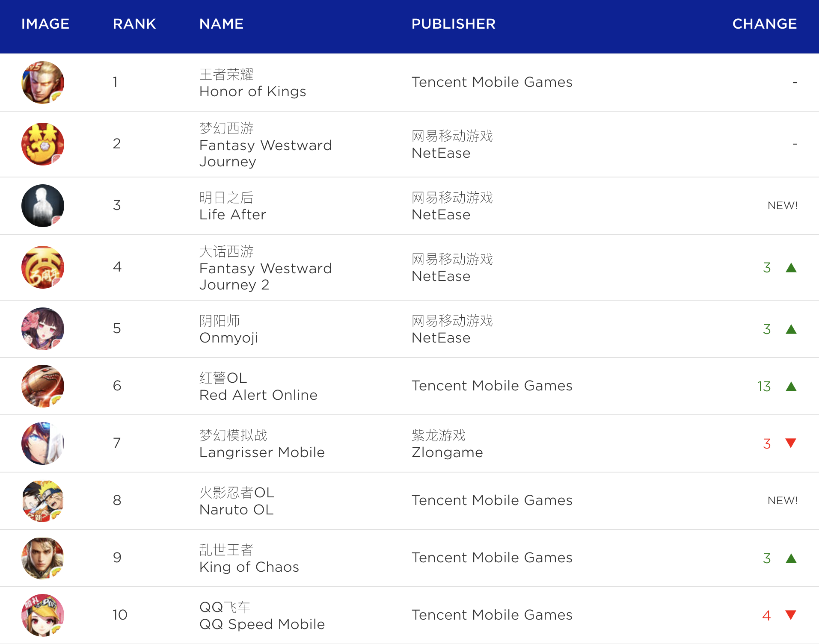Click the Fantasy Westward Journey rank 2 icon
The width and height of the screenshot is (819, 644).
click(43, 144)
